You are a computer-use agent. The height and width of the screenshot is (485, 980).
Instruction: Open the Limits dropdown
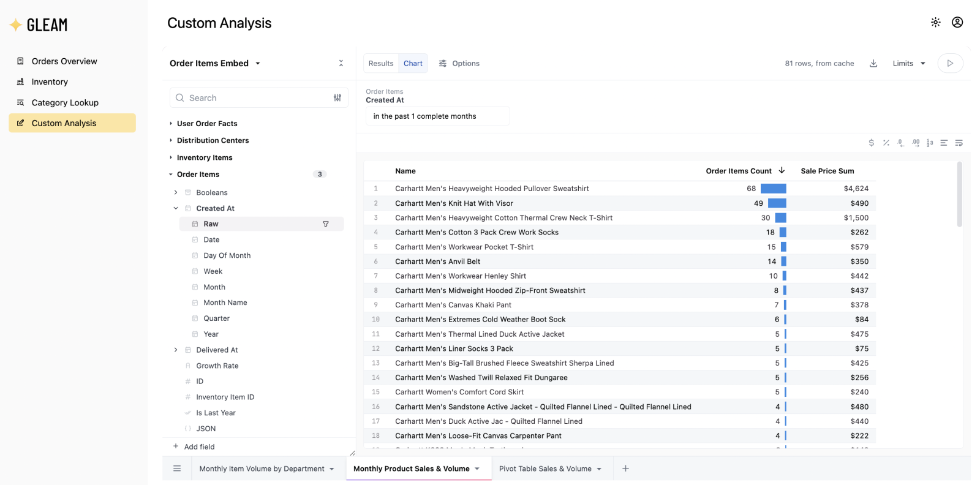[909, 63]
